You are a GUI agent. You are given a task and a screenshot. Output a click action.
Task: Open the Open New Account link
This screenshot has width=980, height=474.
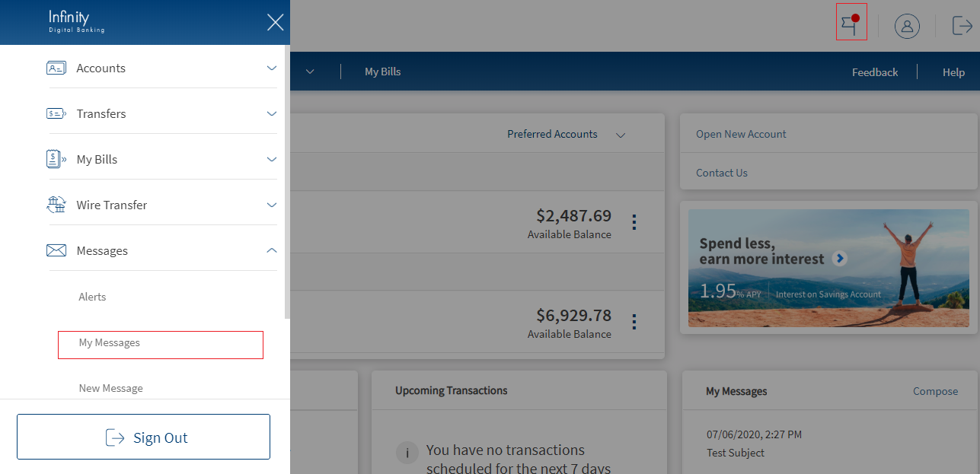pyautogui.click(x=741, y=134)
